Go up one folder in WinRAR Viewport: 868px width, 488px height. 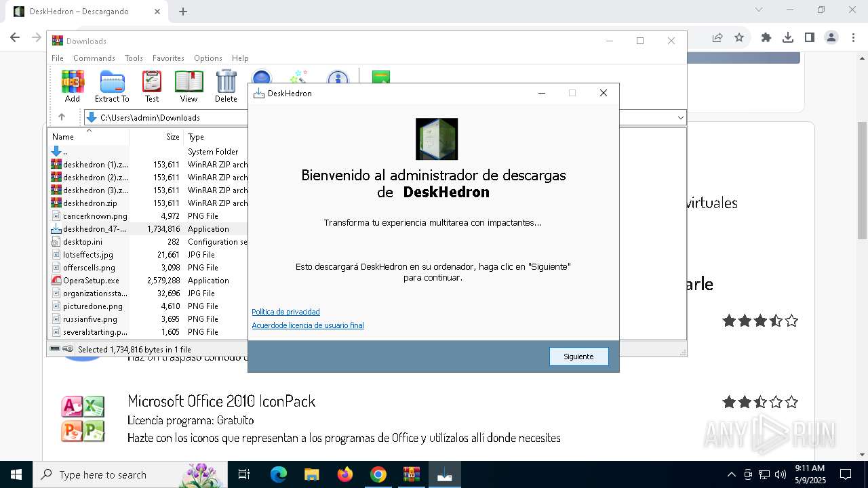pos(62,117)
